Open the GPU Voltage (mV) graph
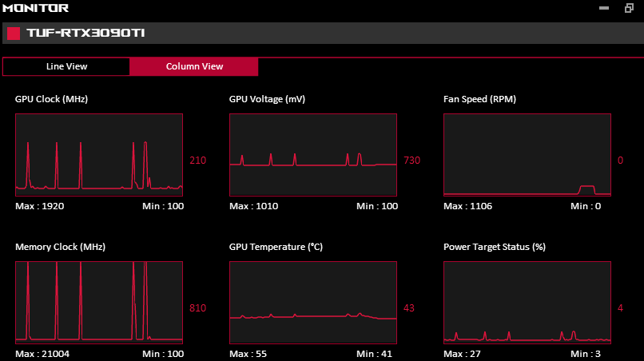The height and width of the screenshot is (361, 644). pos(313,155)
